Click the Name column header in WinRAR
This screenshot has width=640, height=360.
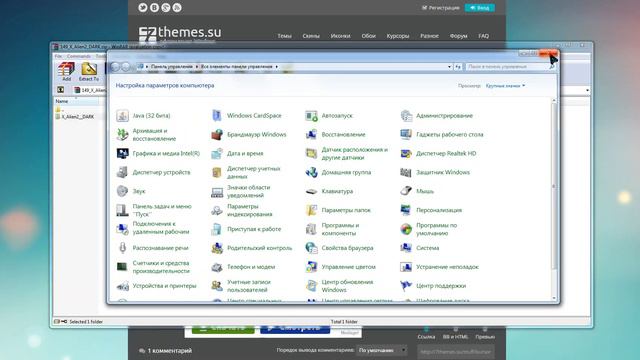click(76, 101)
